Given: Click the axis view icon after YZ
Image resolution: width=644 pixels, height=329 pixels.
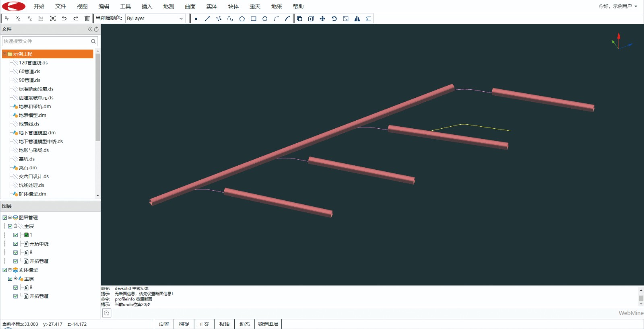Looking at the screenshot, I should pyautogui.click(x=41, y=19).
